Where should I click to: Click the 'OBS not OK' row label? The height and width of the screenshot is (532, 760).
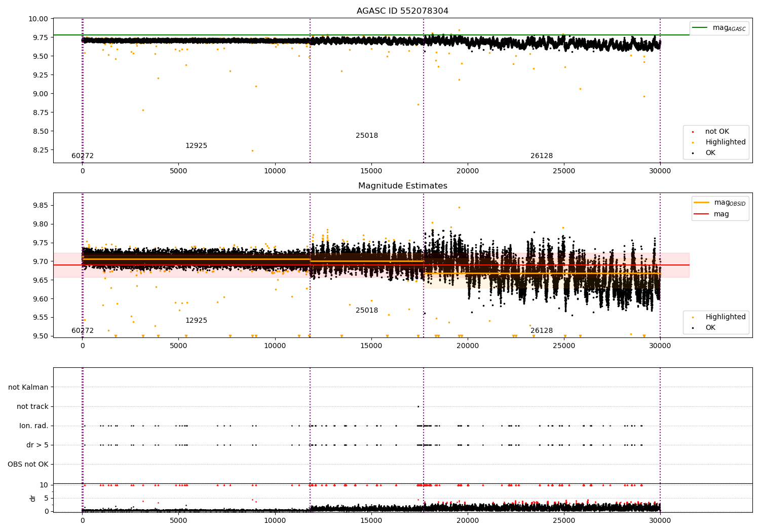point(28,465)
